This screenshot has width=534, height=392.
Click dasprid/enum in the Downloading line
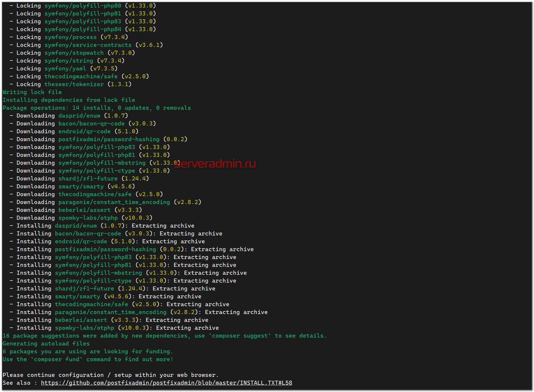[x=79, y=116]
